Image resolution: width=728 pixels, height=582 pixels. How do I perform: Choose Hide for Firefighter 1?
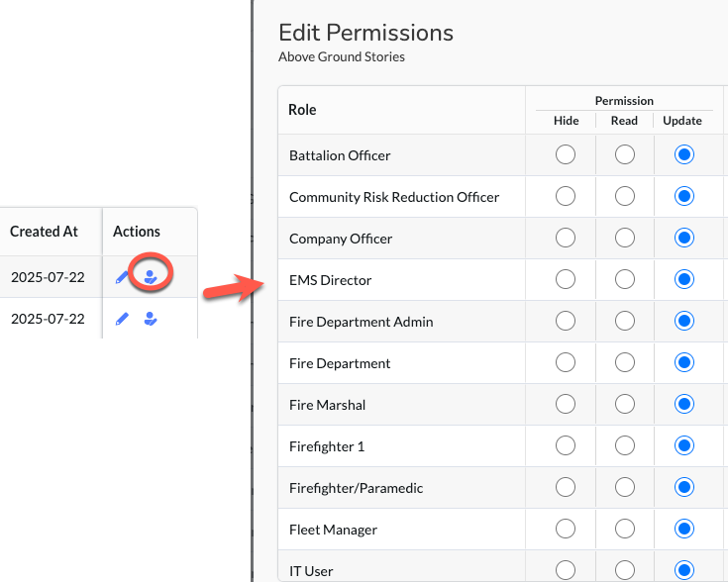pyautogui.click(x=565, y=445)
